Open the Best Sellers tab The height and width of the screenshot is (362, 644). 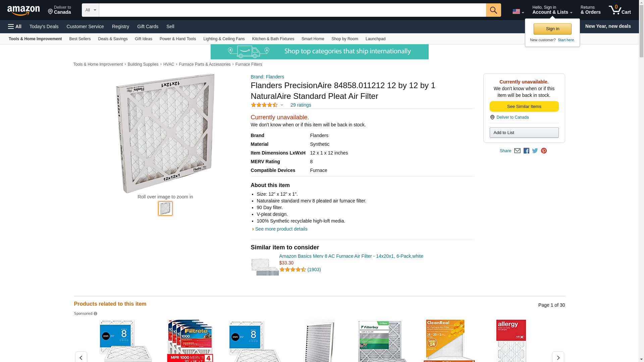click(80, 39)
